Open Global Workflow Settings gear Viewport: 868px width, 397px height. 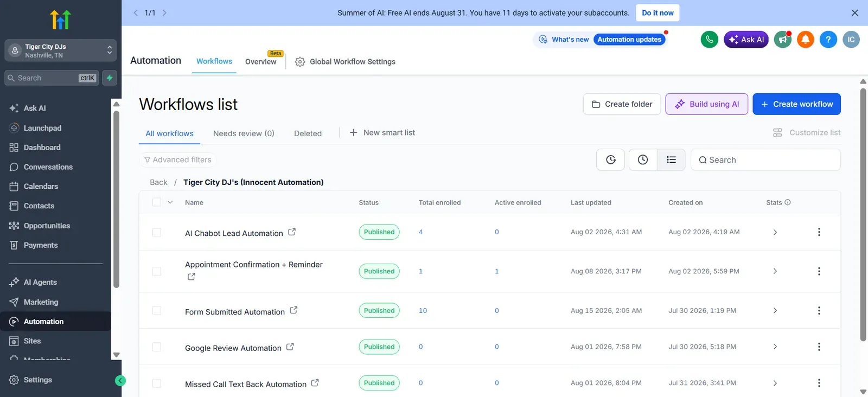click(x=300, y=62)
